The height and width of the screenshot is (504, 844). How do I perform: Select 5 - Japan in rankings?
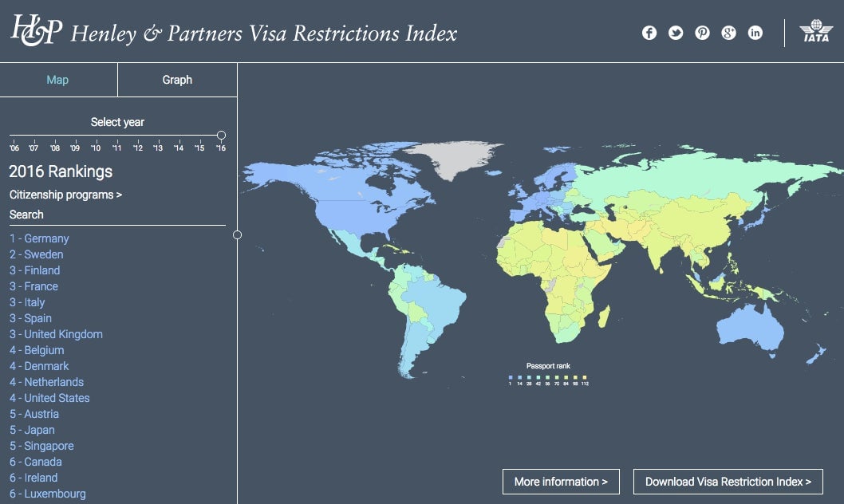click(32, 431)
